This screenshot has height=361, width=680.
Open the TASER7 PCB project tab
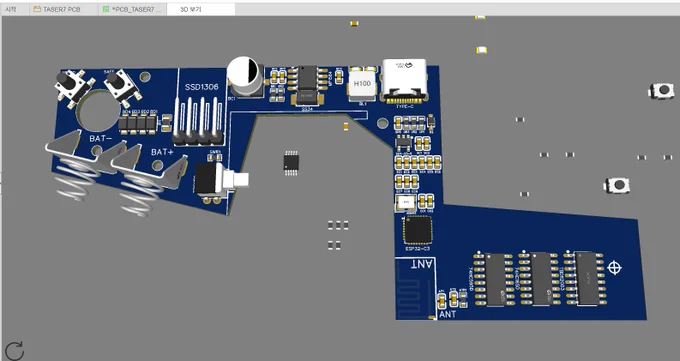tap(63, 9)
